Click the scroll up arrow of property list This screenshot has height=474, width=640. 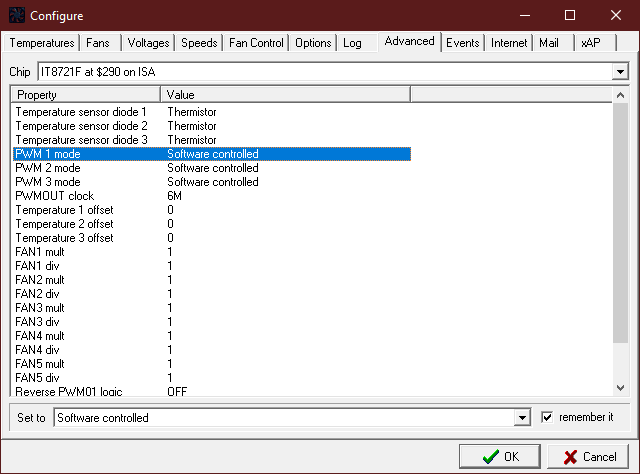click(620, 96)
